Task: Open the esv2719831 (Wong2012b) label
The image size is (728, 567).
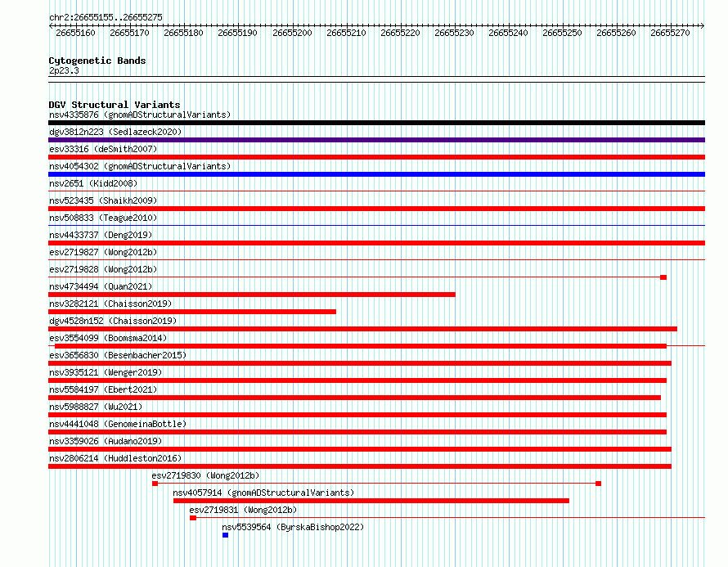Action: tap(243, 510)
